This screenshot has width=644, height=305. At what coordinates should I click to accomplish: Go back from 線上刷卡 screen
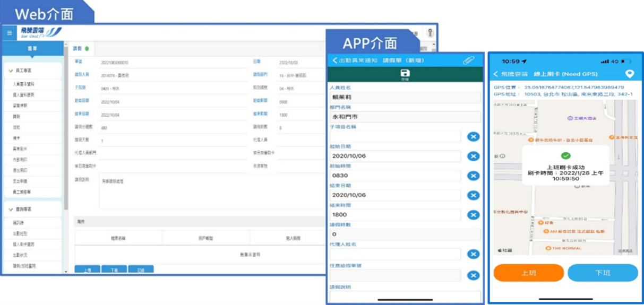pyautogui.click(x=496, y=74)
